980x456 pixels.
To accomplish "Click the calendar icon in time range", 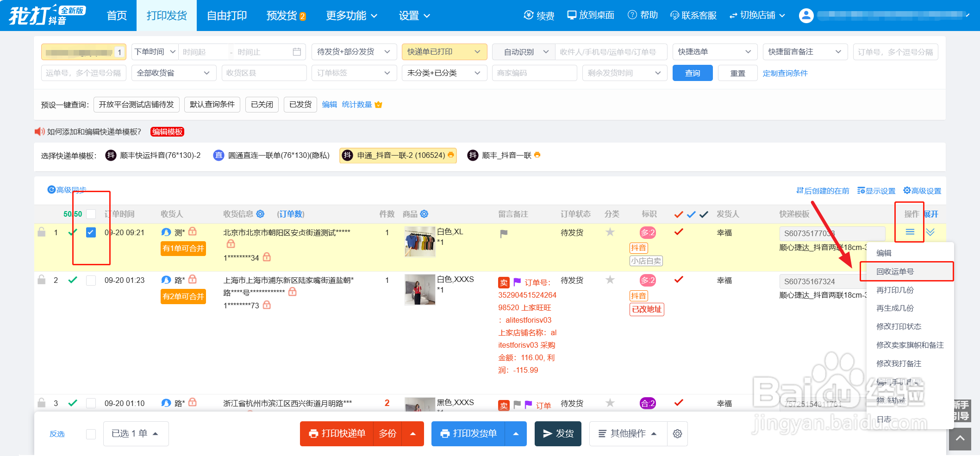I will point(297,52).
